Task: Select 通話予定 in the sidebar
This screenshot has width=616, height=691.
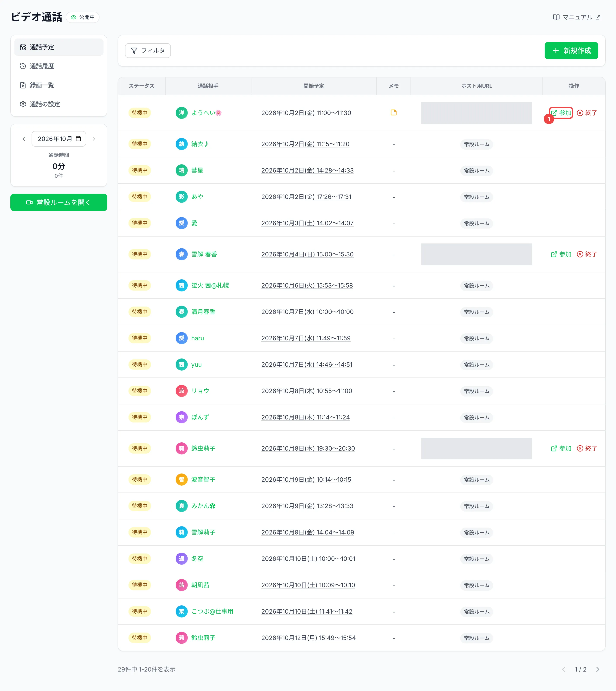Action: (59, 47)
